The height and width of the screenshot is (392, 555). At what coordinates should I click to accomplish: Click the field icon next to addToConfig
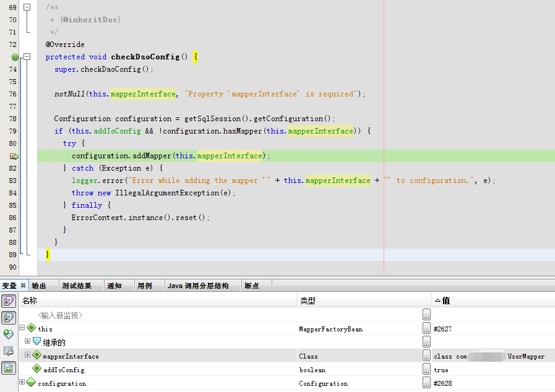click(37, 369)
